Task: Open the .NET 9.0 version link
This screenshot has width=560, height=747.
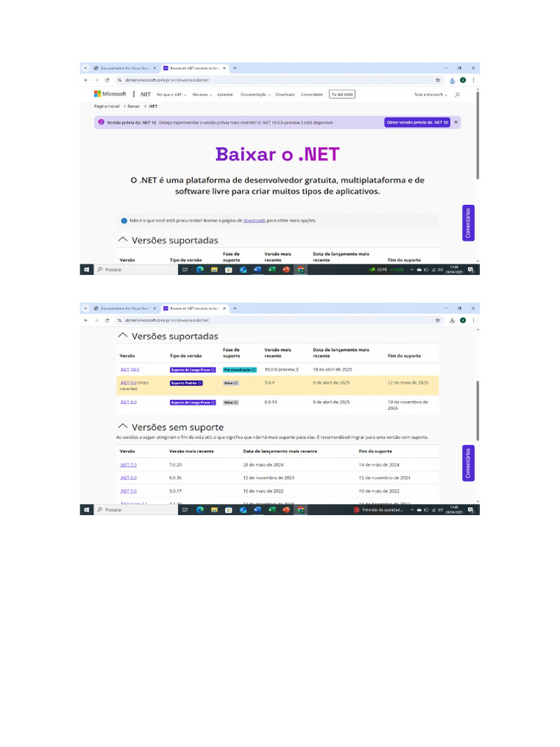Action: 128,382
